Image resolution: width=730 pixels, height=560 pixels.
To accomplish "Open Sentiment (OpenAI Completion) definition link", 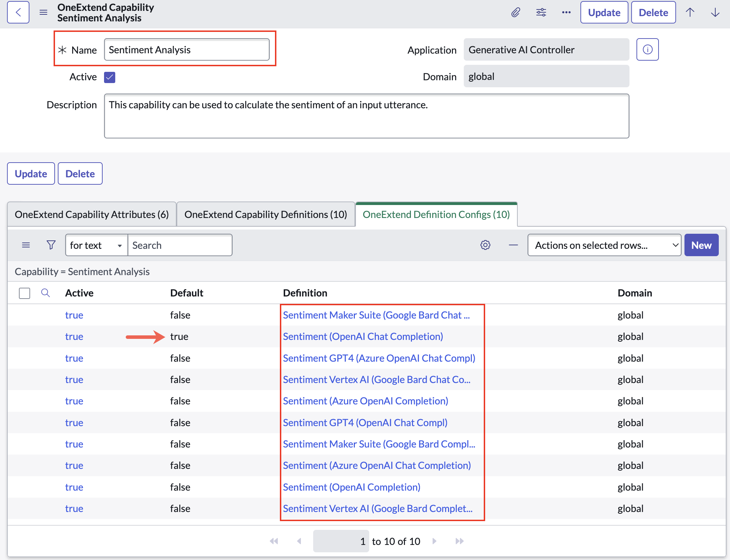I will point(352,487).
